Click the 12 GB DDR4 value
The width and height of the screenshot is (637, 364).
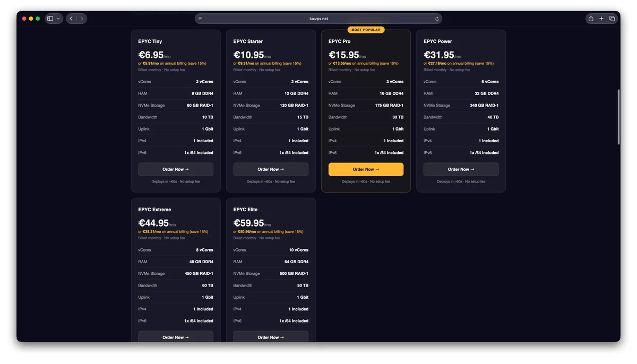click(296, 93)
